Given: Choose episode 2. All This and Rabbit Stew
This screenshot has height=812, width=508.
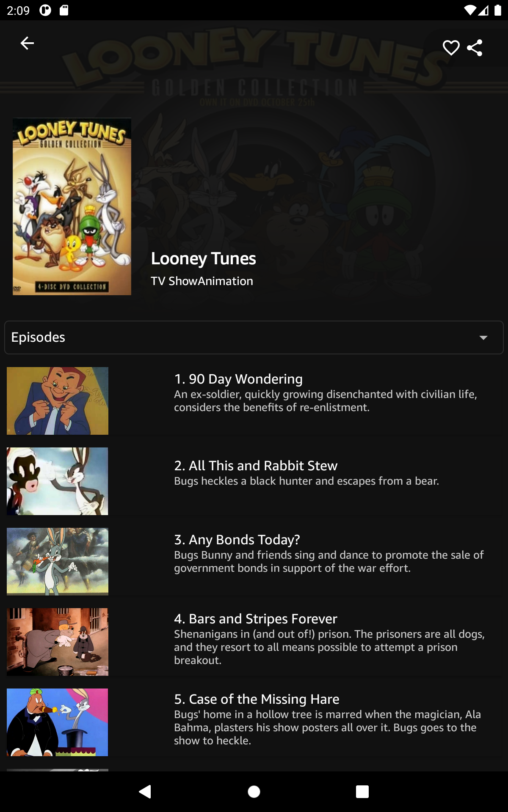Looking at the screenshot, I should (x=256, y=466).
